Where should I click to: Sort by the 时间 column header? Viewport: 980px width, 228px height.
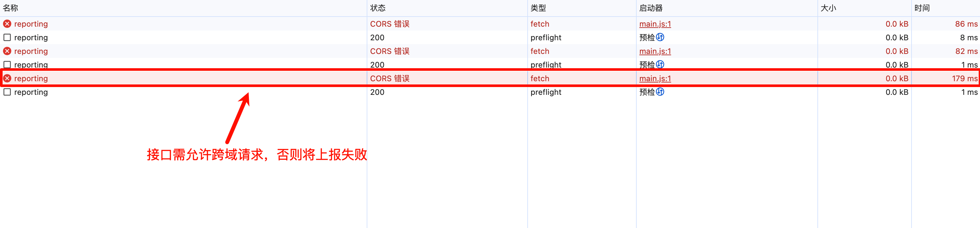(922, 8)
